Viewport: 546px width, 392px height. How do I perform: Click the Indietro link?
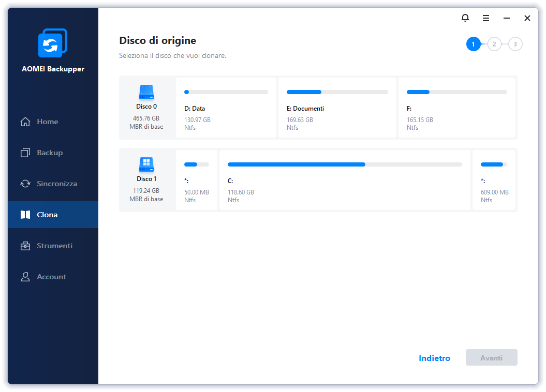pyautogui.click(x=434, y=357)
